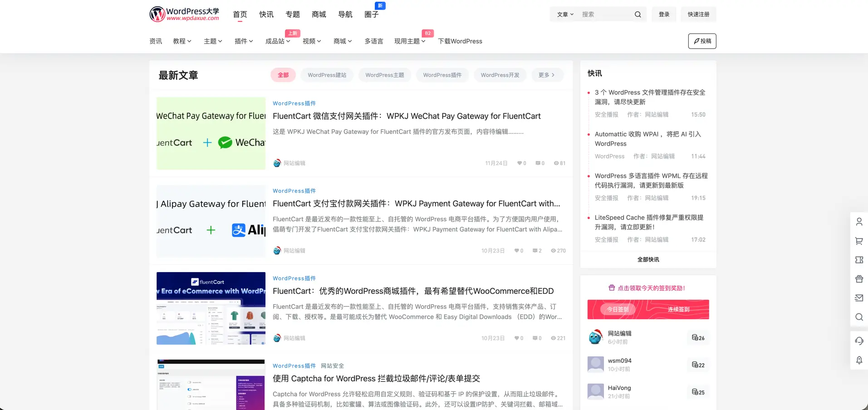Open the WeChat Pay Gateway article thumbnail
868x410 pixels.
tap(211, 133)
